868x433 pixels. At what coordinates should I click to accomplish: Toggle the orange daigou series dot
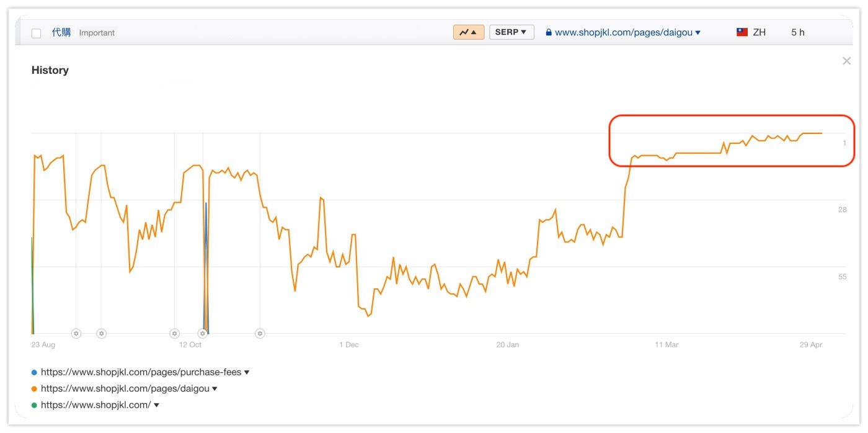[34, 389]
